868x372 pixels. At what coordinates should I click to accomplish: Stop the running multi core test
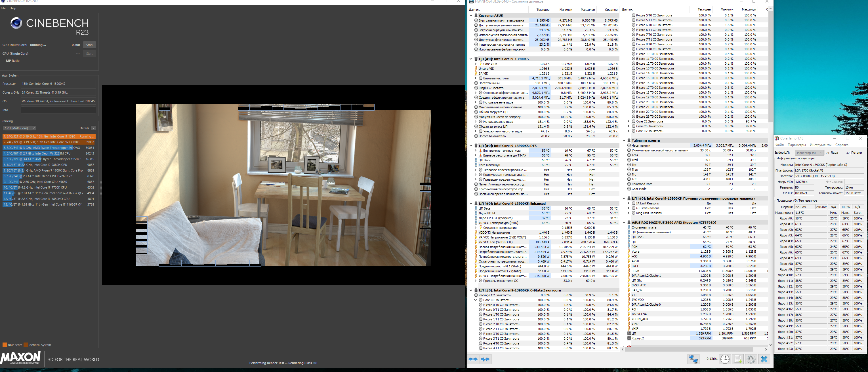(89, 45)
